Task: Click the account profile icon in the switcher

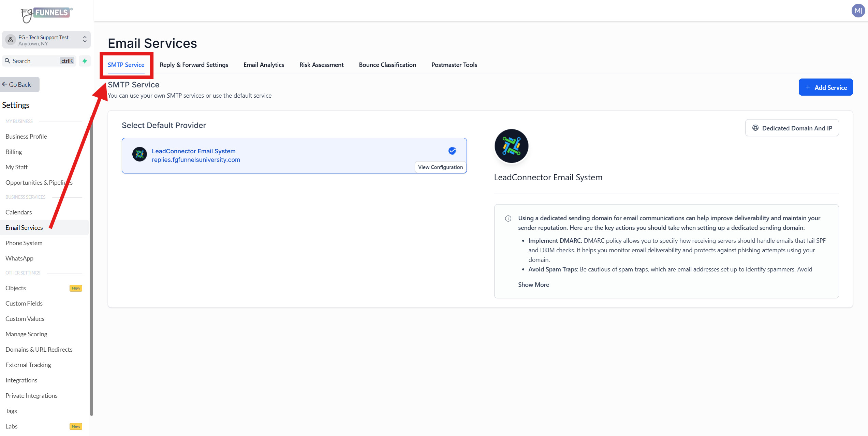Action: pyautogui.click(x=11, y=40)
